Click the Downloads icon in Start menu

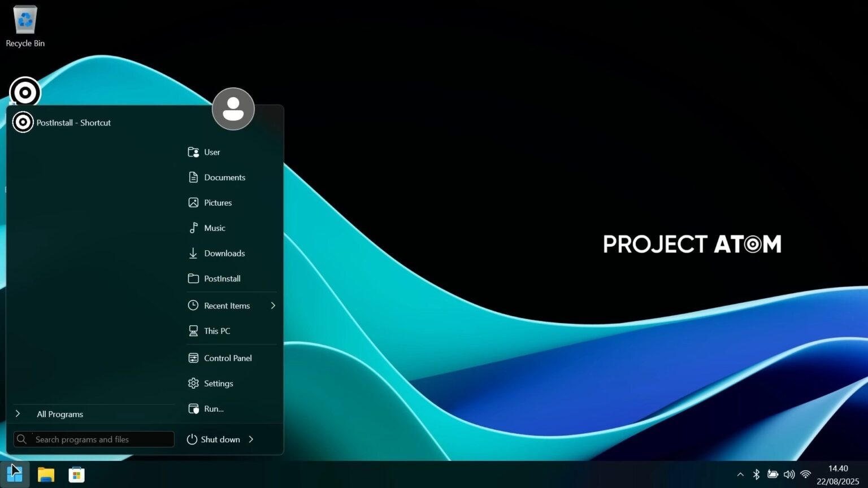[224, 253]
